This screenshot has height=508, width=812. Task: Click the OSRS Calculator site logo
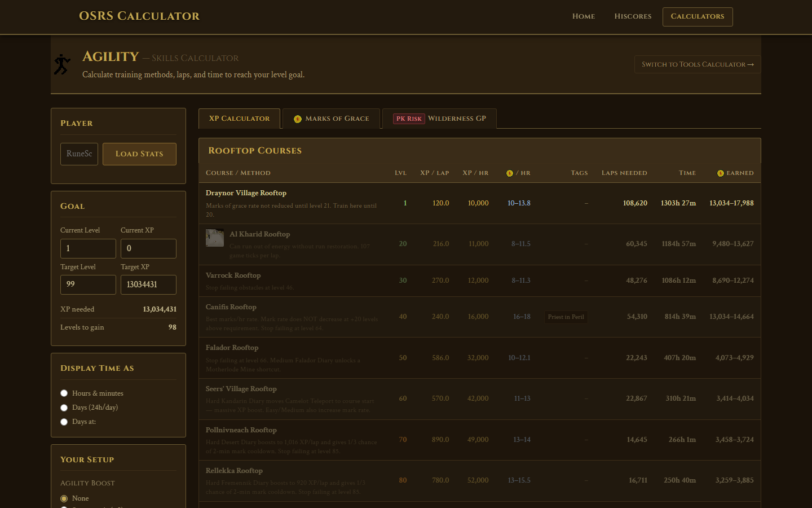point(139,16)
